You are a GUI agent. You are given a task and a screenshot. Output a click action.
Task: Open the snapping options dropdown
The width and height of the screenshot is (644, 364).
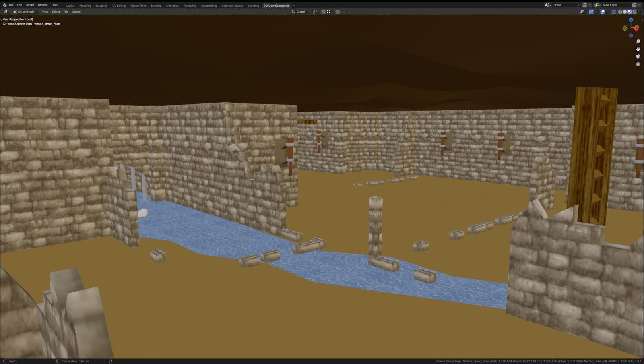330,12
